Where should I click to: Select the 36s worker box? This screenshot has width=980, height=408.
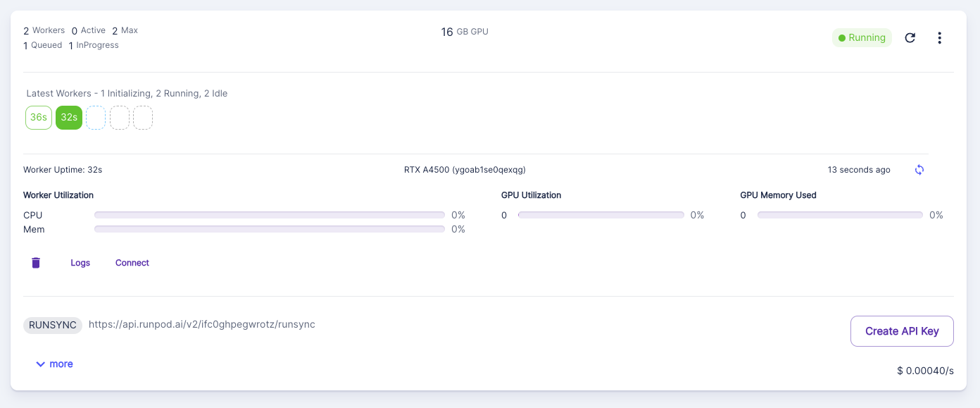tap(39, 118)
